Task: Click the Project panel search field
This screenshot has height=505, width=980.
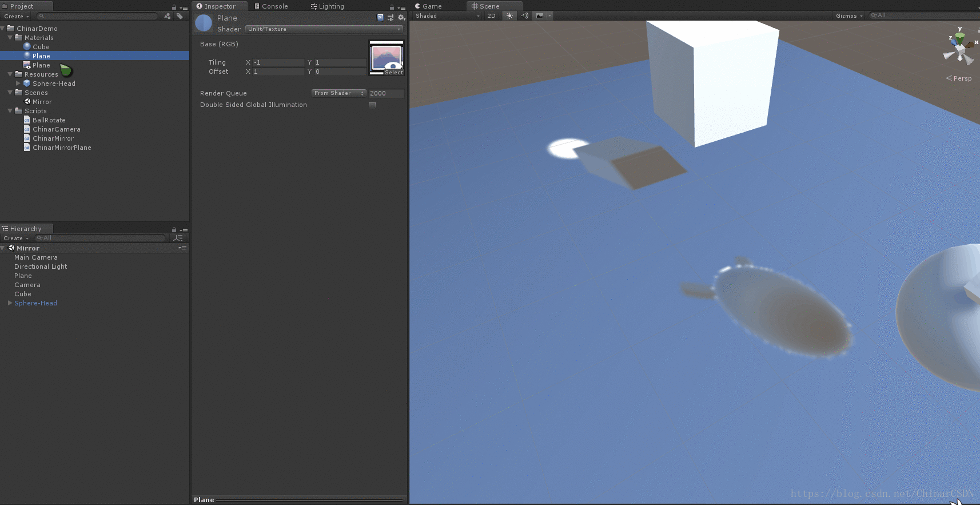Action: (x=97, y=16)
